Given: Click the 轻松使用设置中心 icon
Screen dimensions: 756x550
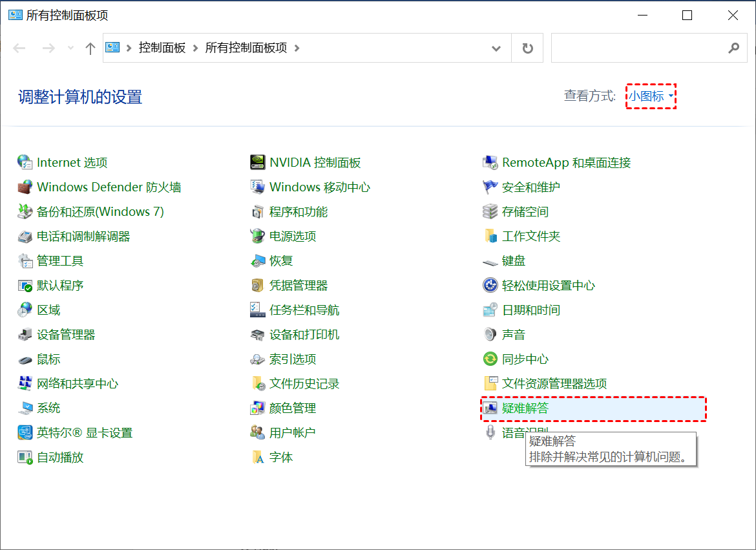Looking at the screenshot, I should [x=490, y=286].
